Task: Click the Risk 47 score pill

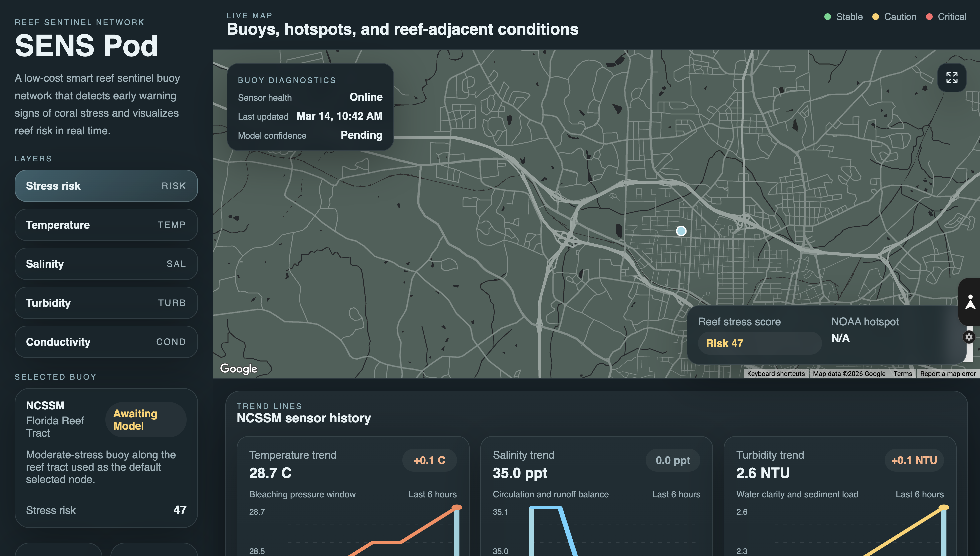Action: [759, 343]
